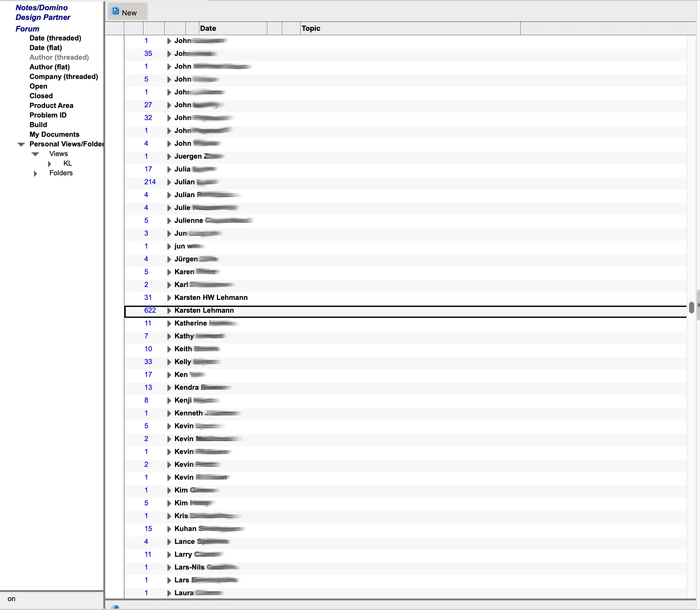Select the Julienne row
This screenshot has width=700, height=610.
405,221
